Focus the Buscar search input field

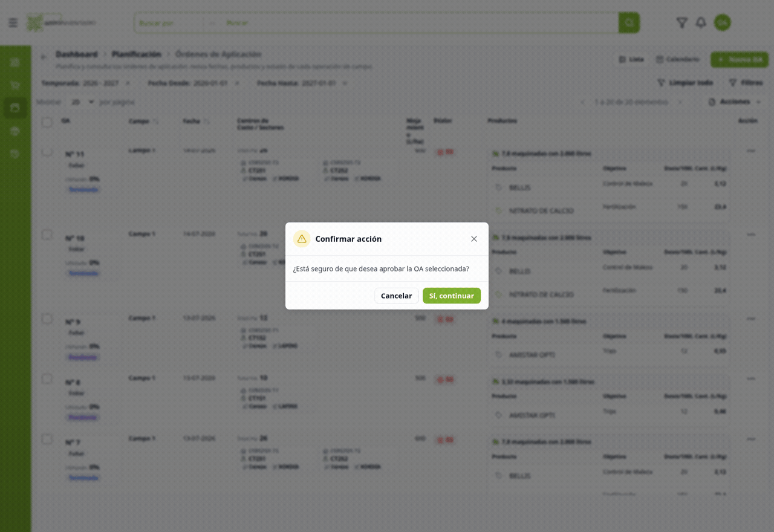point(420,23)
